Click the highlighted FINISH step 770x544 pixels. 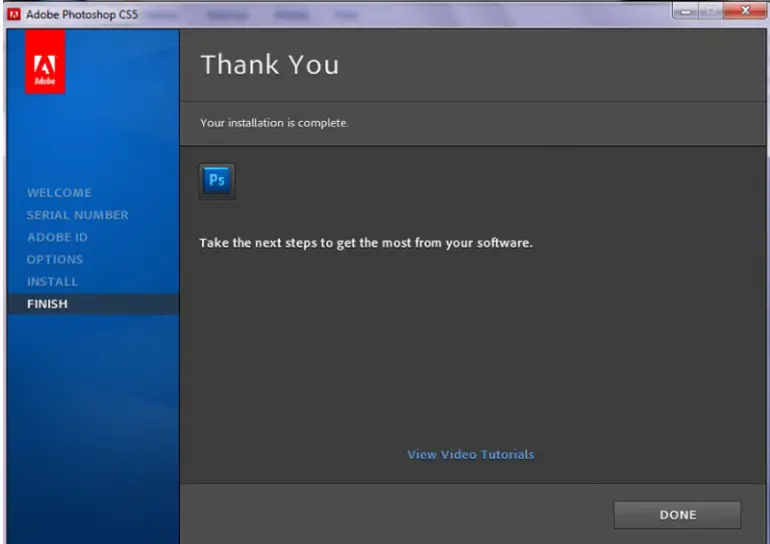tap(48, 304)
